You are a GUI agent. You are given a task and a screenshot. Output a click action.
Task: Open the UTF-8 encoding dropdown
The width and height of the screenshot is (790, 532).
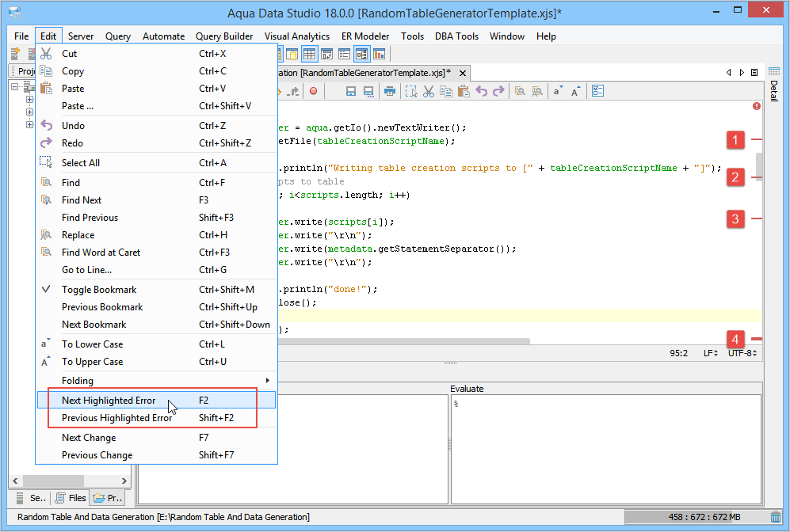742,353
